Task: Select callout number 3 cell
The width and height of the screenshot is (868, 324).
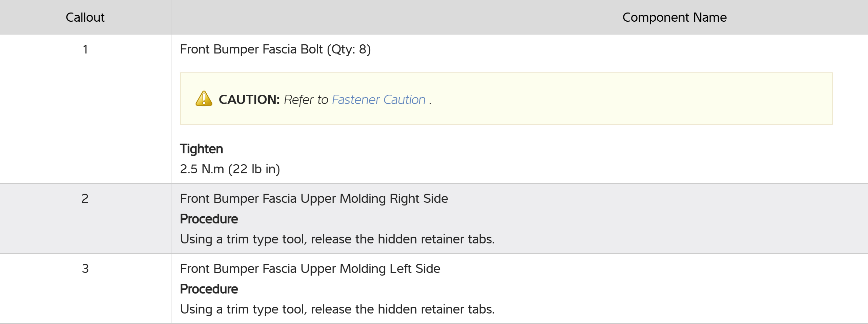Action: pos(85,268)
